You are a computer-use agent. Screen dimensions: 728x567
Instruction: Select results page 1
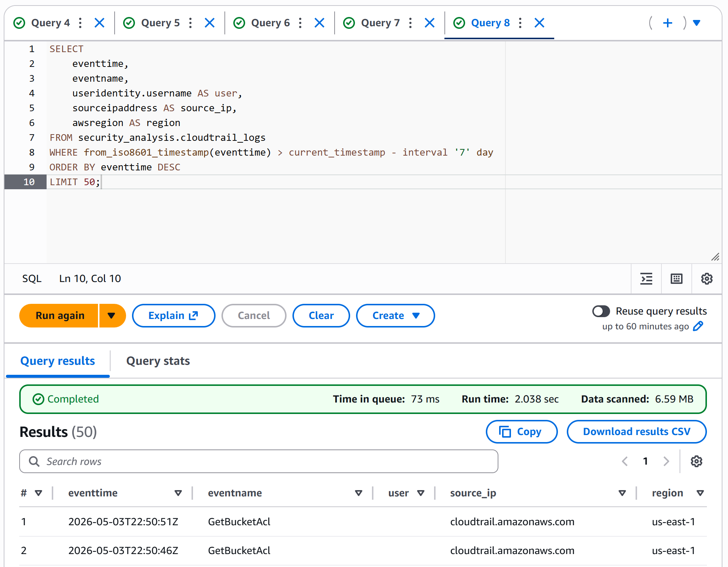(x=646, y=461)
